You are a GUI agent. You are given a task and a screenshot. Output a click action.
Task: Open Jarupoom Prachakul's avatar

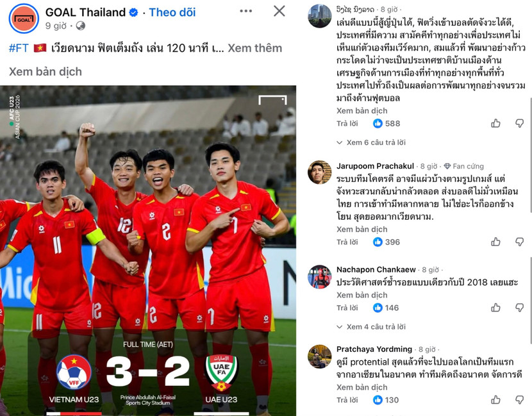[x=320, y=172]
